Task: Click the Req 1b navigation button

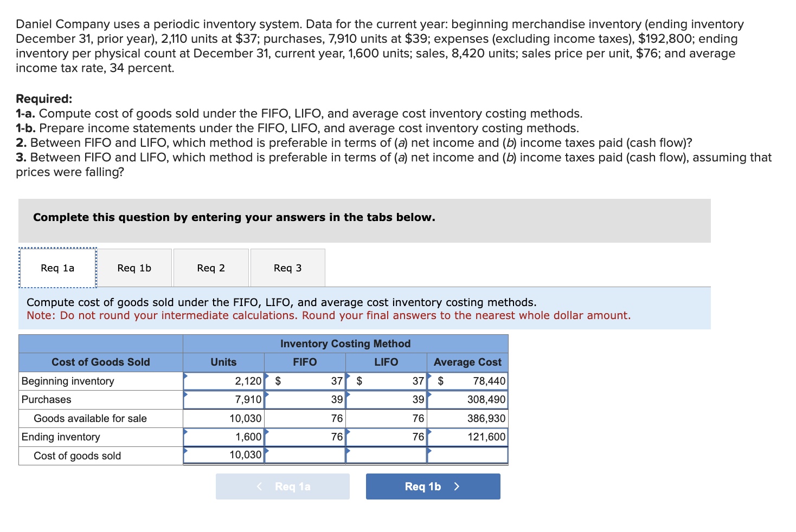Action: tap(432, 486)
